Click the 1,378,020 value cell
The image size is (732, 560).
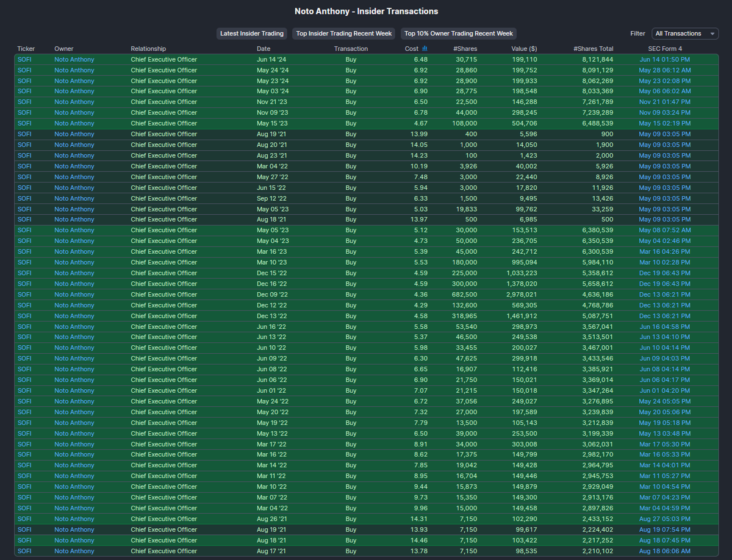click(522, 284)
